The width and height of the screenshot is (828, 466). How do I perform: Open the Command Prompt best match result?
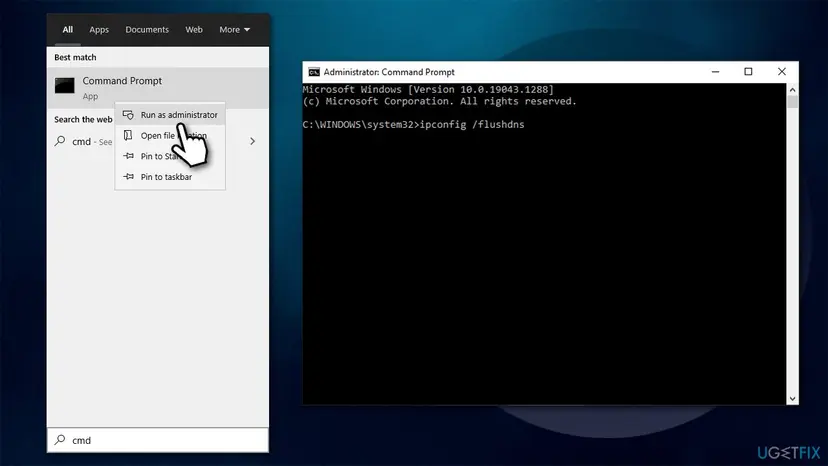(158, 88)
